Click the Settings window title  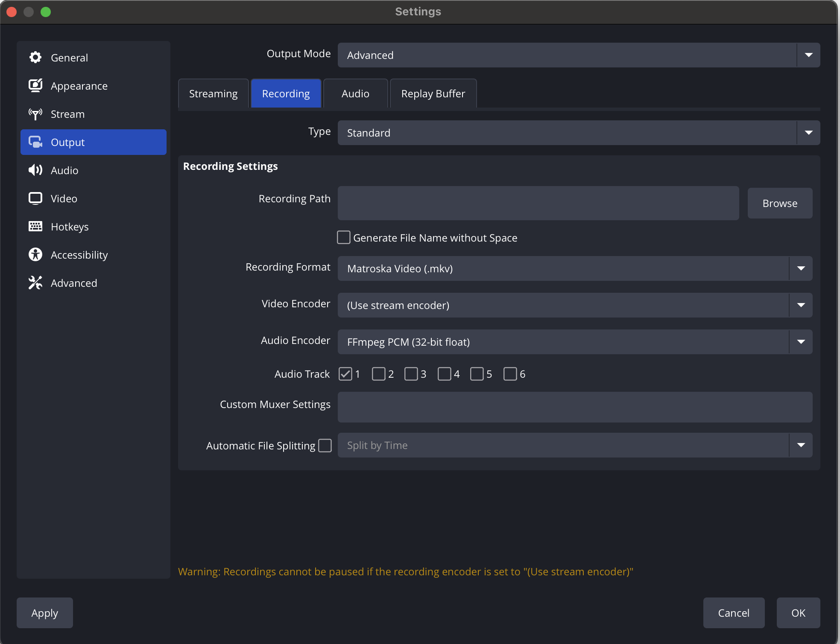coord(418,12)
